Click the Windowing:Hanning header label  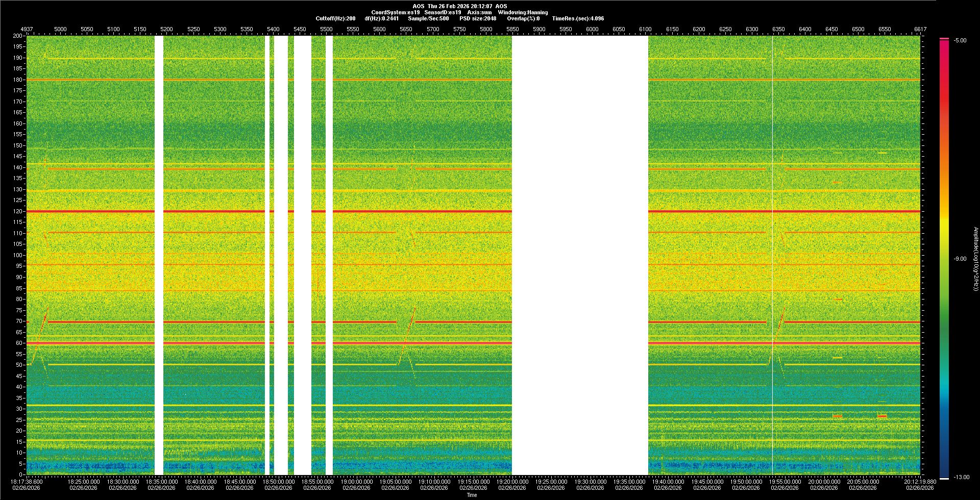pos(523,12)
